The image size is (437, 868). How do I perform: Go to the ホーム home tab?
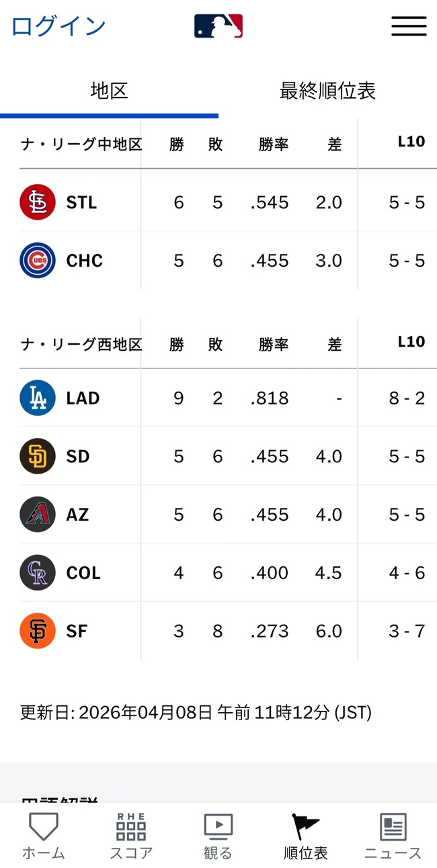44,836
